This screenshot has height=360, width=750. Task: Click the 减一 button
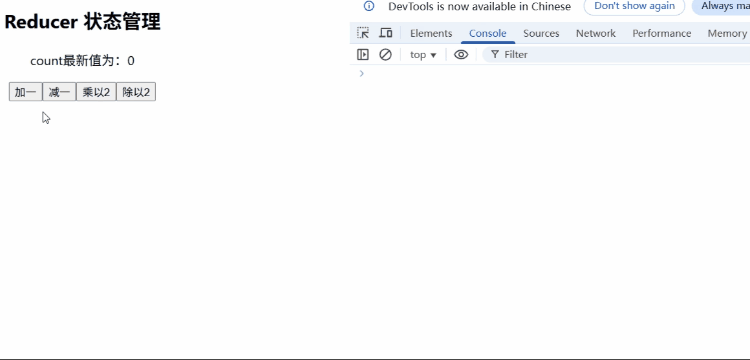[x=59, y=92]
